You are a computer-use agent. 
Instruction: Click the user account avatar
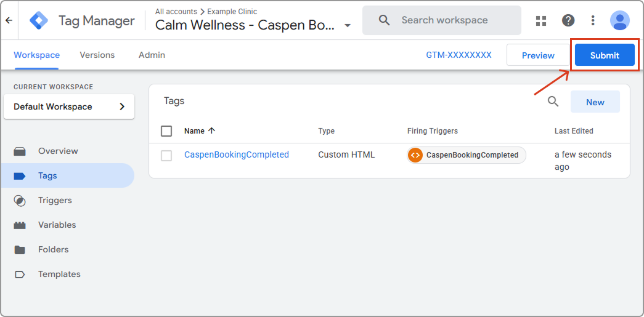tap(619, 20)
